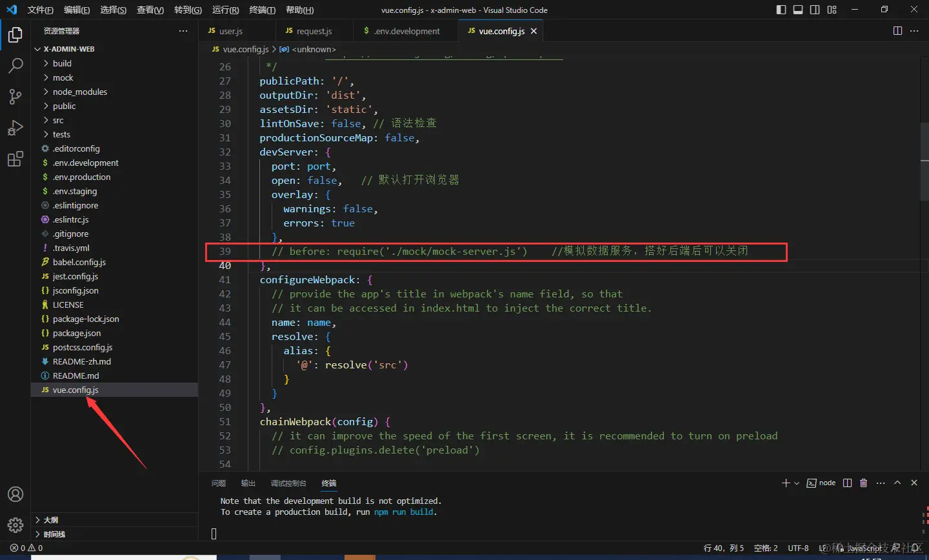Open package.json file

click(x=114, y=333)
